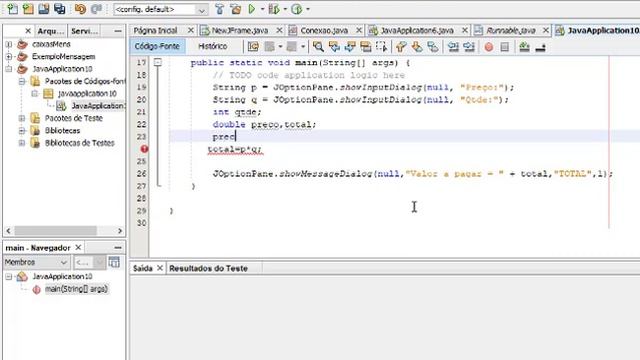Click Stop Macro Recording icon

tap(504, 47)
